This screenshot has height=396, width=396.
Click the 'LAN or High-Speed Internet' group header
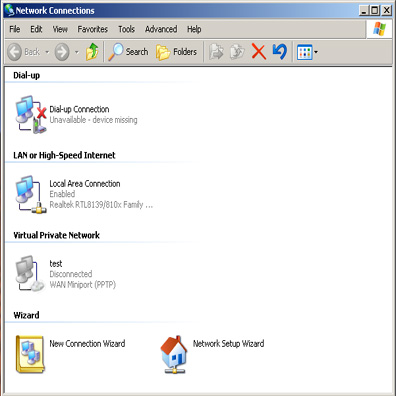pyautogui.click(x=64, y=155)
